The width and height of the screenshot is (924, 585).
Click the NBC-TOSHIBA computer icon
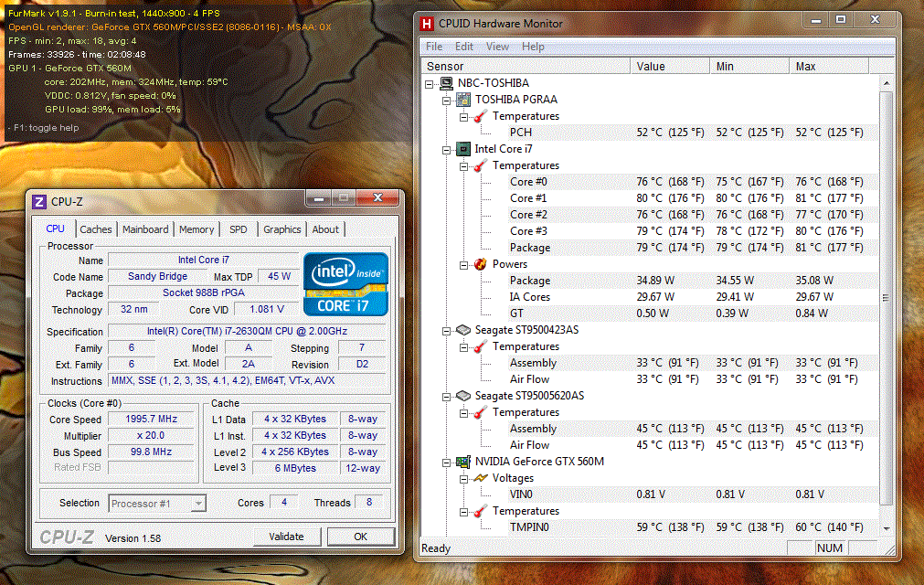[x=447, y=83]
